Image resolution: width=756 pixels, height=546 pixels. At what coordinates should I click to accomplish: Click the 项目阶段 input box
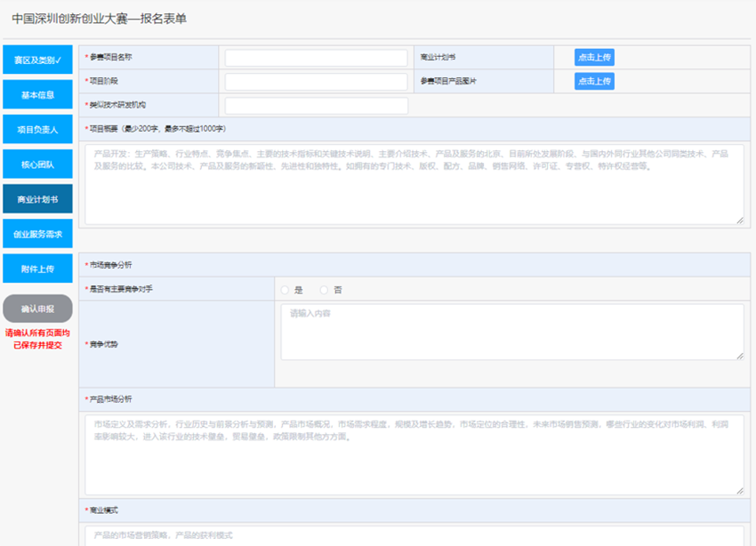coord(316,82)
